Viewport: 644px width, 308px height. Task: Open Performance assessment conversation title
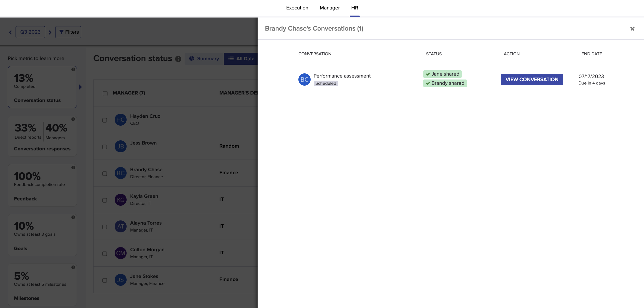(342, 76)
